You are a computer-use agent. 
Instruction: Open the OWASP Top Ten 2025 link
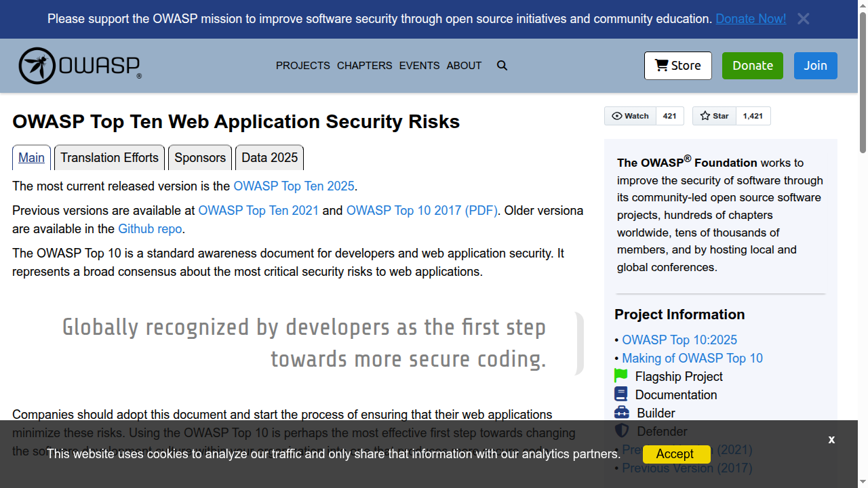tap(294, 186)
